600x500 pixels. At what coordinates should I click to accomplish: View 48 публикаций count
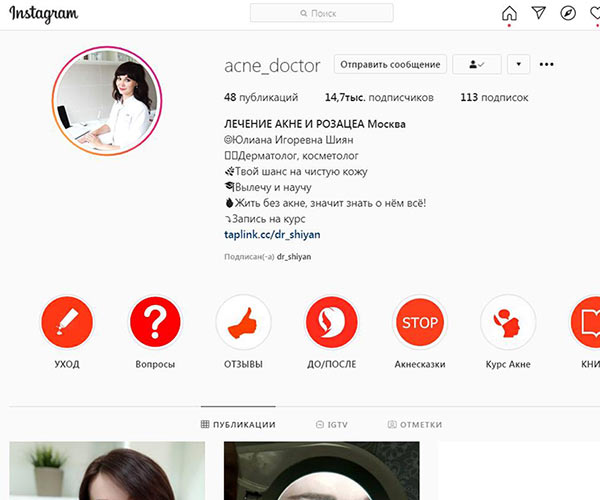pos(261,97)
